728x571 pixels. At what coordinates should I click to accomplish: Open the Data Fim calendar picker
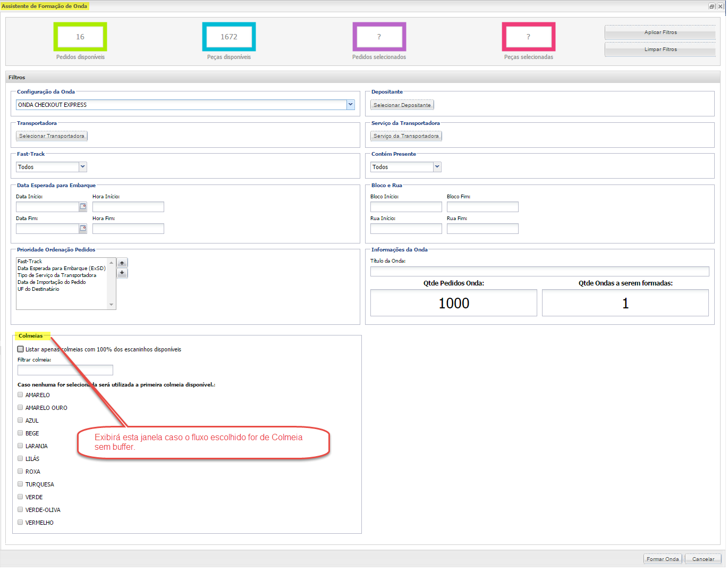tap(83, 229)
